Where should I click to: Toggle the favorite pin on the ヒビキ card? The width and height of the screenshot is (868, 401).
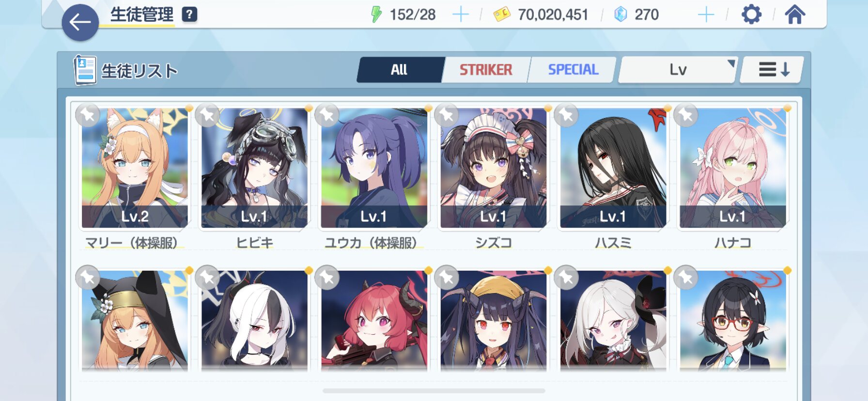point(207,115)
